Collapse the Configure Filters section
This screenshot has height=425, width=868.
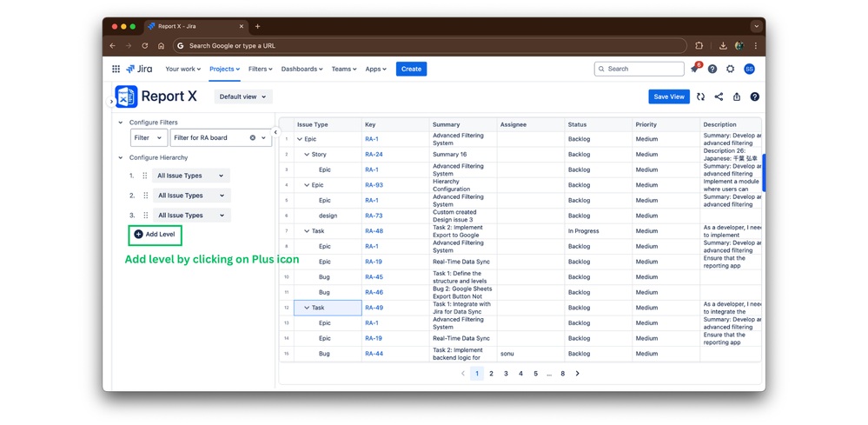120,123
